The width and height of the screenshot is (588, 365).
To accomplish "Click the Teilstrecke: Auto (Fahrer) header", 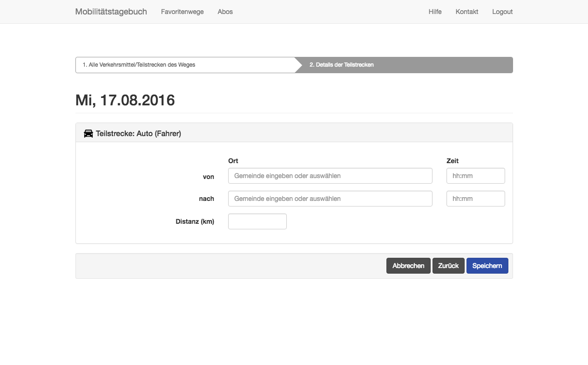I will (138, 133).
